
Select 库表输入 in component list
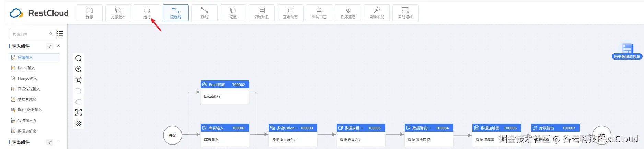(34, 57)
